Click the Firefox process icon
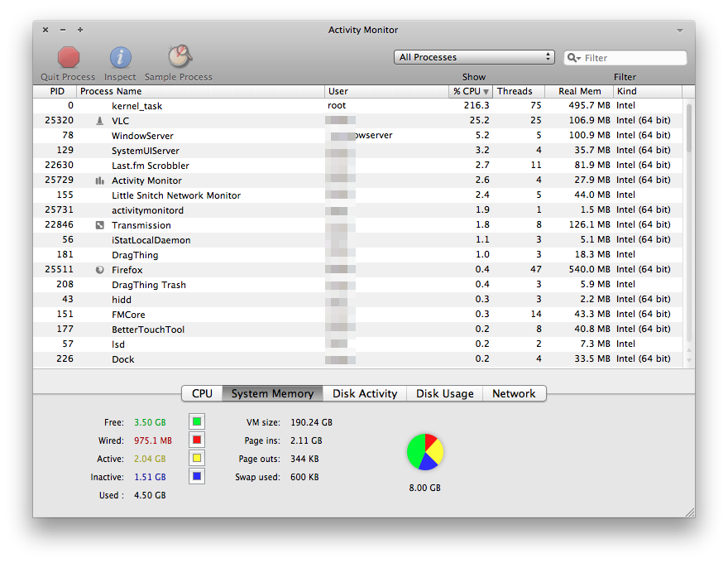 pos(99,270)
